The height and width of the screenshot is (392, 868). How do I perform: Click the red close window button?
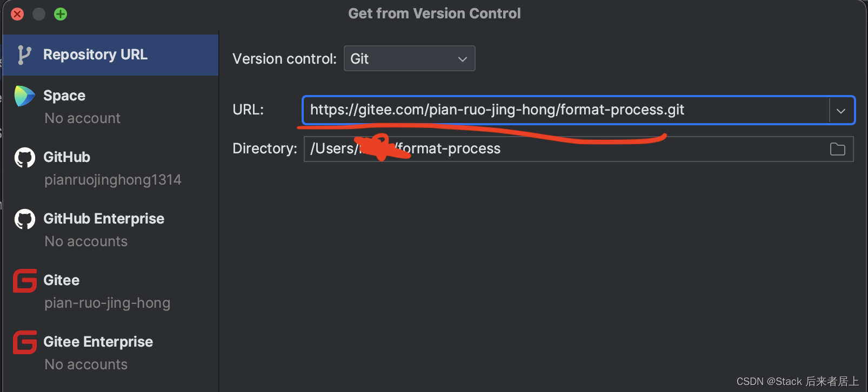click(17, 14)
